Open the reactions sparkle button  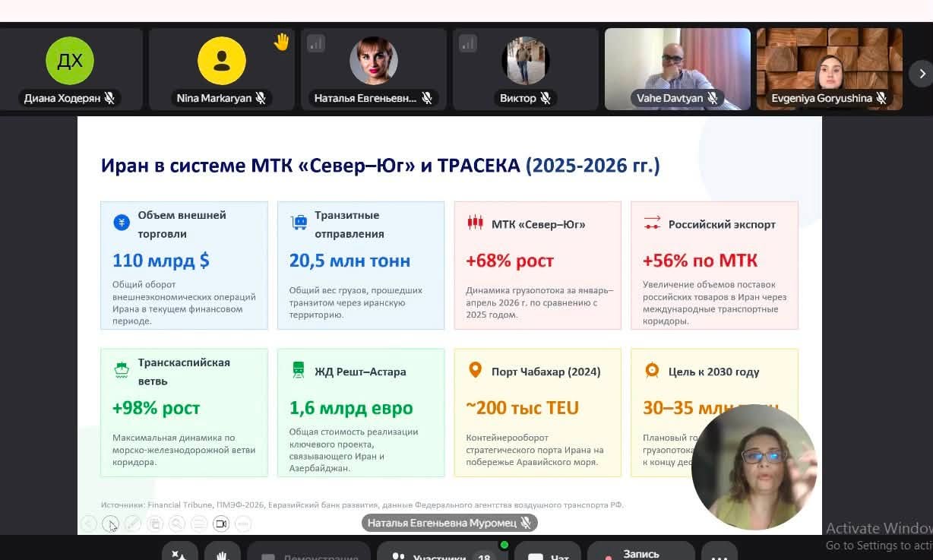click(179, 553)
